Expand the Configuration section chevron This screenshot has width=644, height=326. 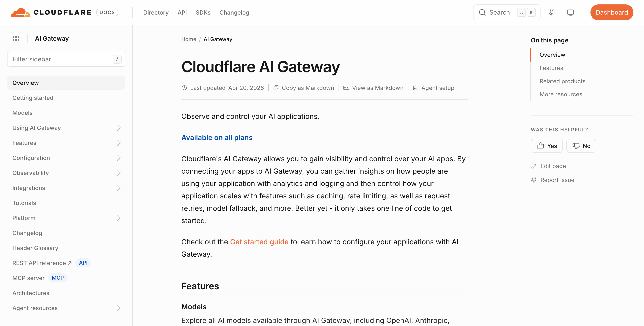pyautogui.click(x=119, y=158)
